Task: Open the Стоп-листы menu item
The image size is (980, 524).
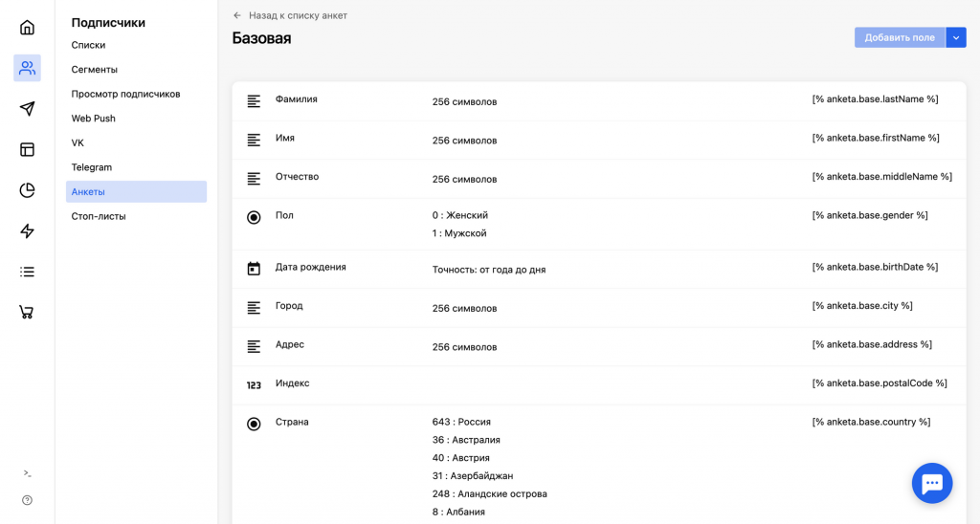Action: pos(99,216)
